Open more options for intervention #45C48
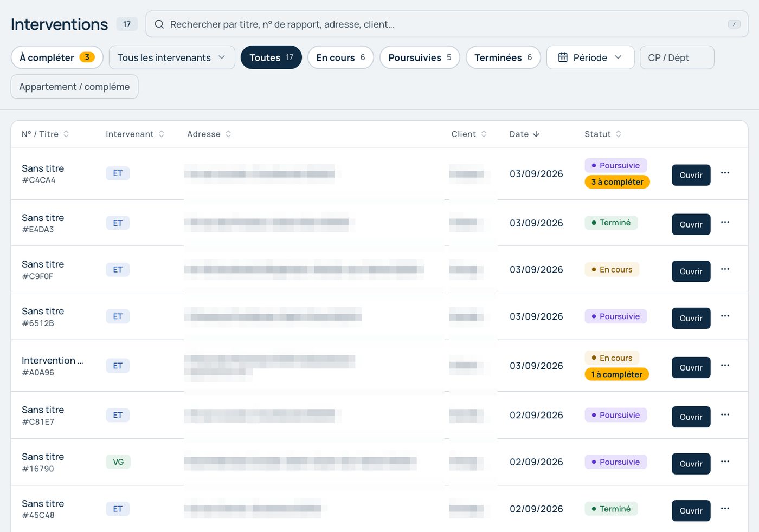Image resolution: width=759 pixels, height=532 pixels. pos(725,508)
